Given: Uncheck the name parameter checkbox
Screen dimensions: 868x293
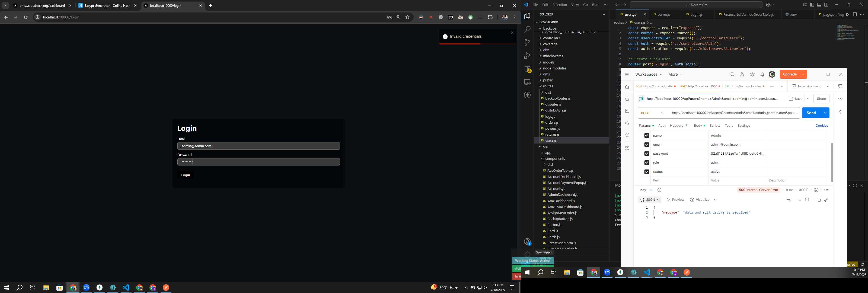Looking at the screenshot, I should coord(646,136).
